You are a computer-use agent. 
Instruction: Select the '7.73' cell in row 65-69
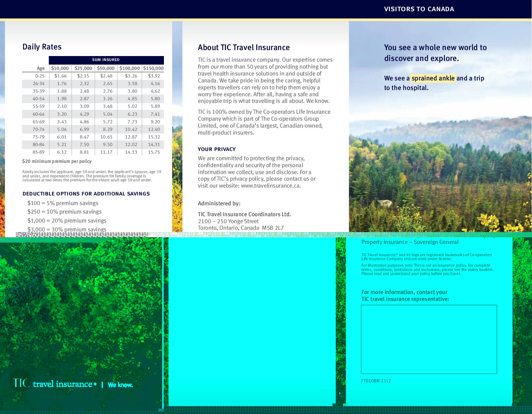tap(132, 122)
